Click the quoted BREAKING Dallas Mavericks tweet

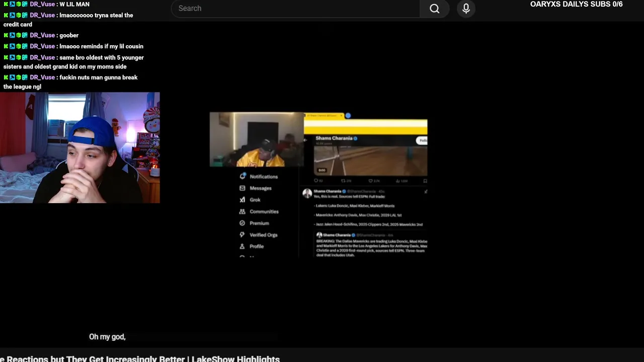pos(371,244)
